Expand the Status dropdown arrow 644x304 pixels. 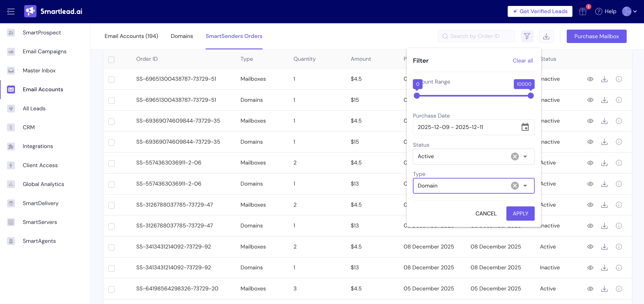525,156
